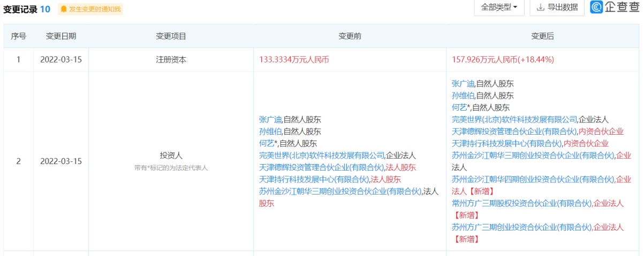Click the 变更记录 count 10
This screenshot has width=644, height=256.
point(46,9)
